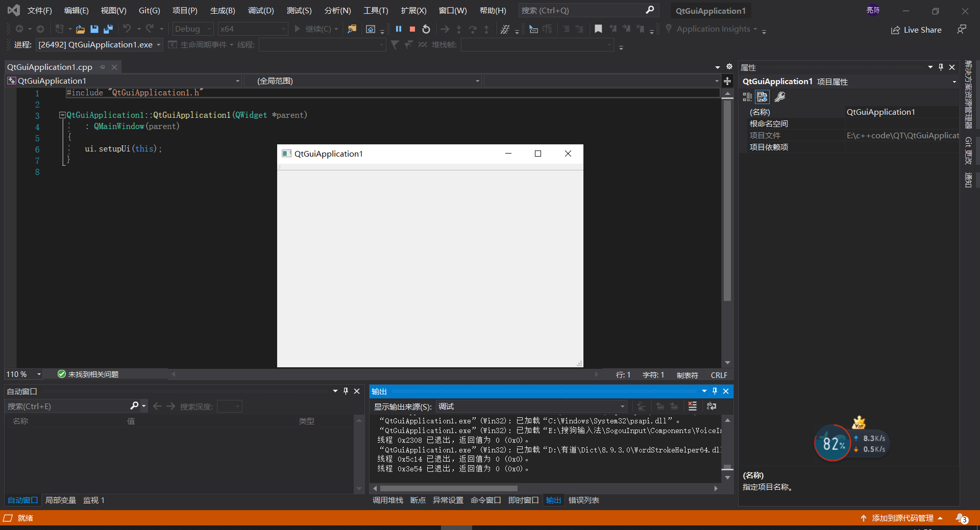Toggle a bookmark using the toolbar flag icon
Viewport: 980px width, 530px height.
tap(599, 29)
